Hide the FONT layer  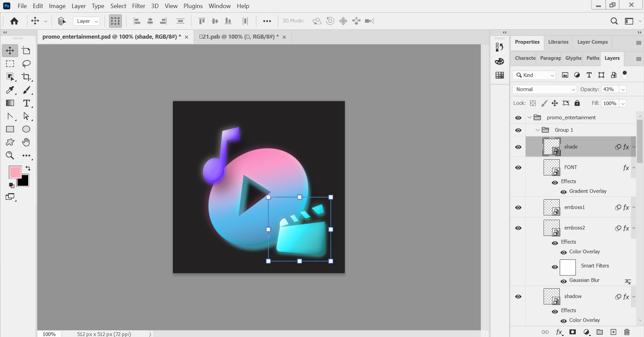click(518, 167)
